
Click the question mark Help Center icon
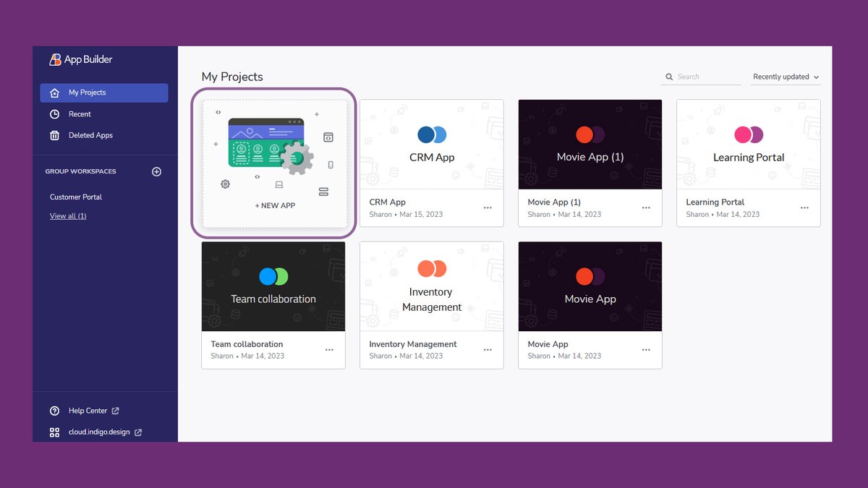point(54,410)
